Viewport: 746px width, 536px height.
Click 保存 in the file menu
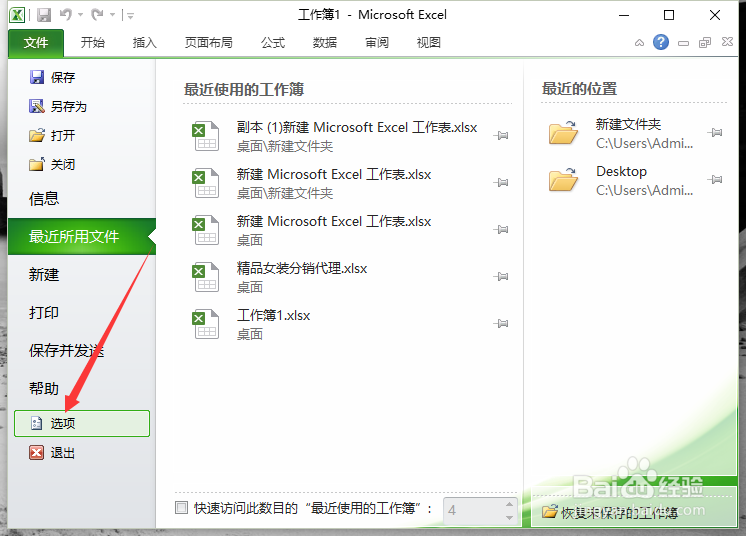(52, 77)
